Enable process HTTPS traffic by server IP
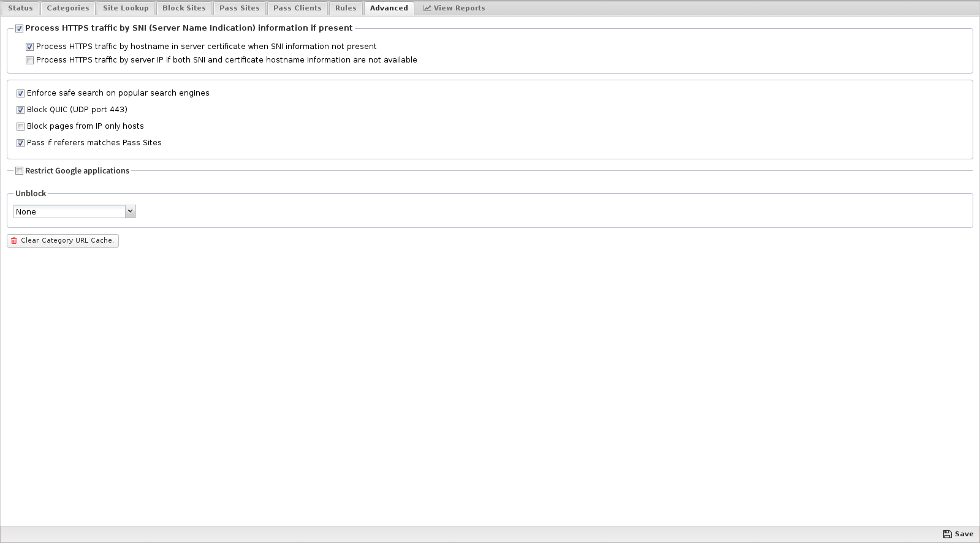The width and height of the screenshot is (980, 543). [30, 61]
